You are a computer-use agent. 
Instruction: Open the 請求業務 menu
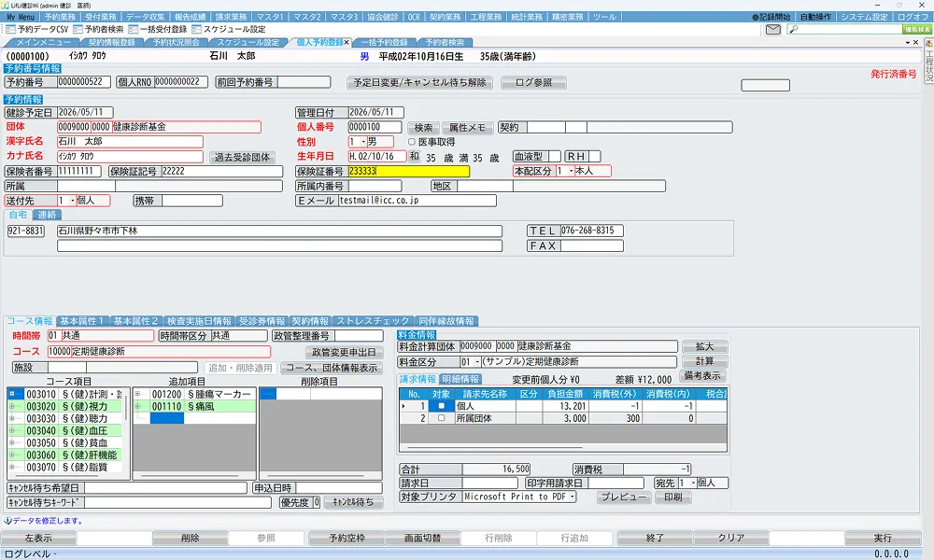coord(231,17)
